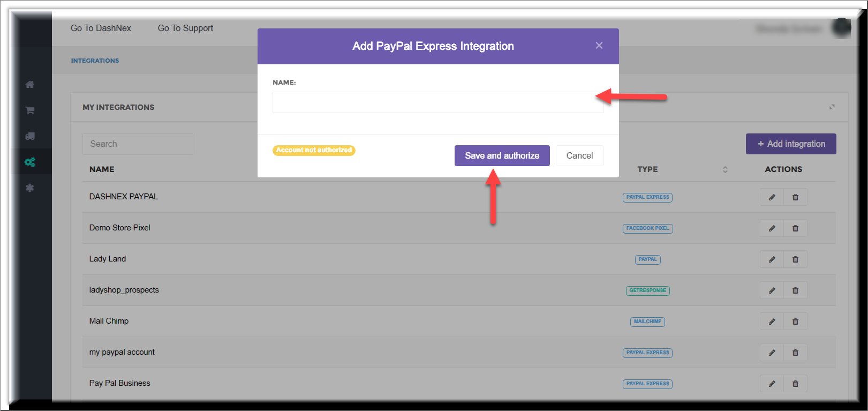Image resolution: width=868 pixels, height=411 pixels.
Task: Click the NAME column header
Action: [102, 169]
